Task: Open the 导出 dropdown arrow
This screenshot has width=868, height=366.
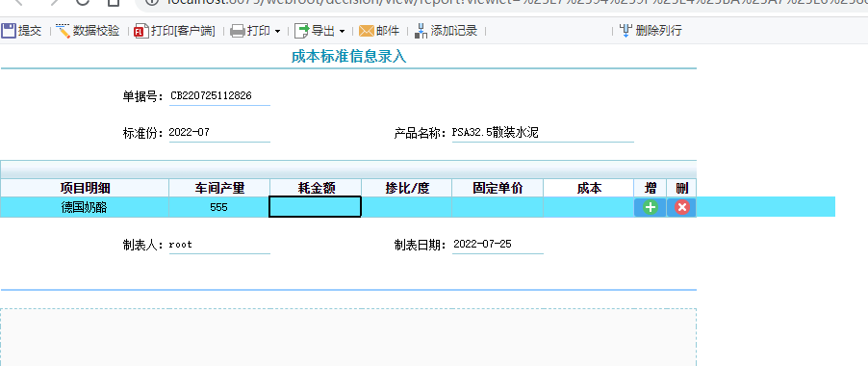Action: click(x=343, y=32)
